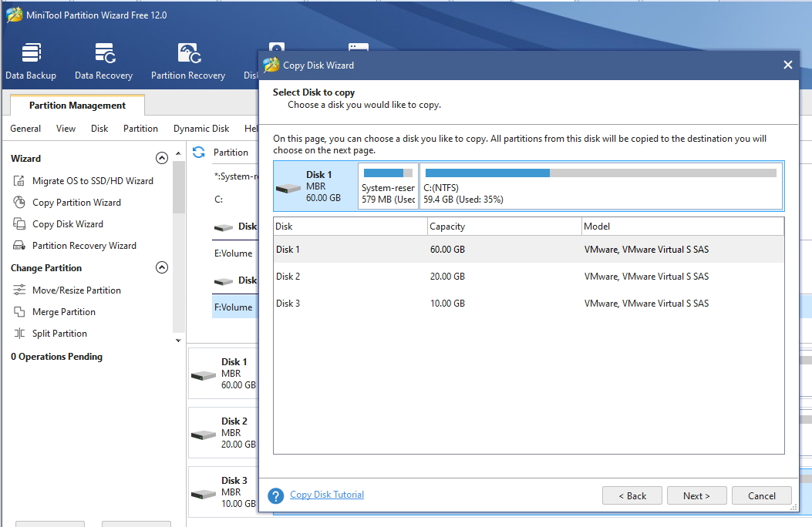The width and height of the screenshot is (812, 527).
Task: Select Disk 1 row in disk list
Action: coord(529,250)
